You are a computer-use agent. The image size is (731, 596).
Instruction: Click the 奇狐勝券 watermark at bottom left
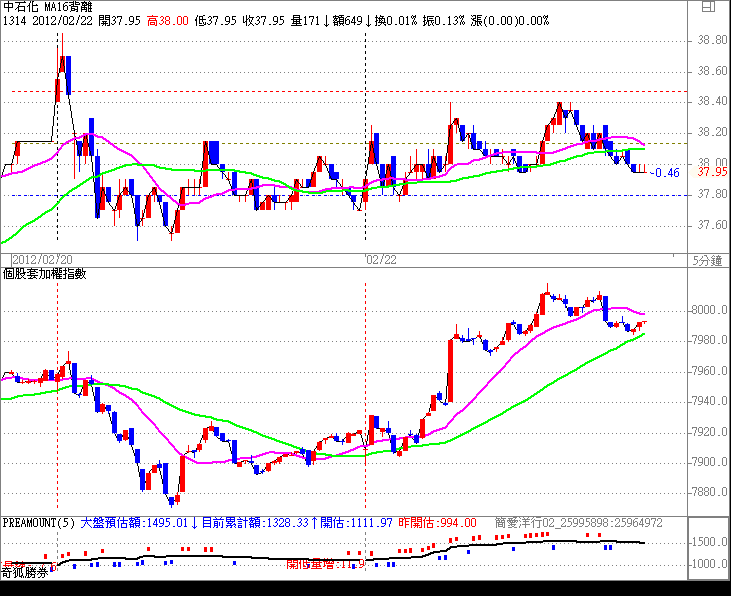(27, 573)
